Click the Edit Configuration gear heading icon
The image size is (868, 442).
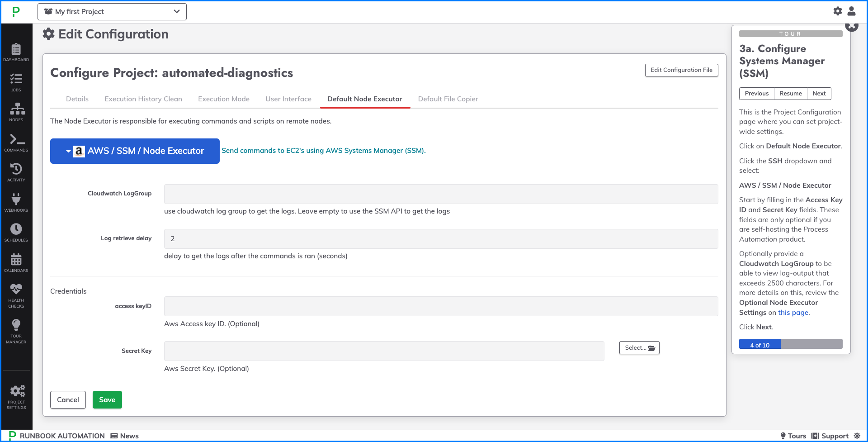tap(48, 34)
